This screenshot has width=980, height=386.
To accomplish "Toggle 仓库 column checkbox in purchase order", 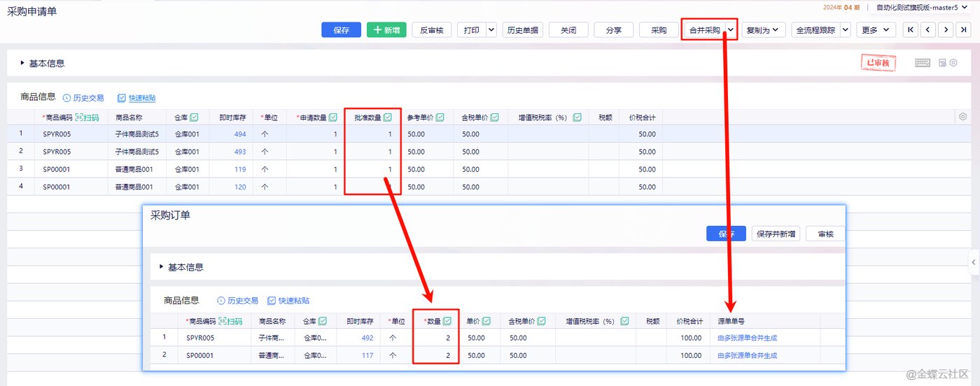I will 323,322.
